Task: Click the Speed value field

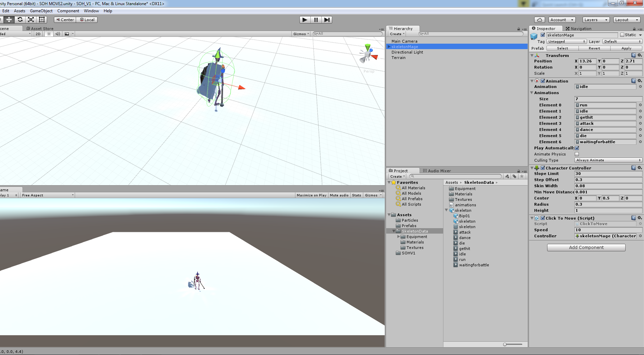Action: click(x=608, y=230)
